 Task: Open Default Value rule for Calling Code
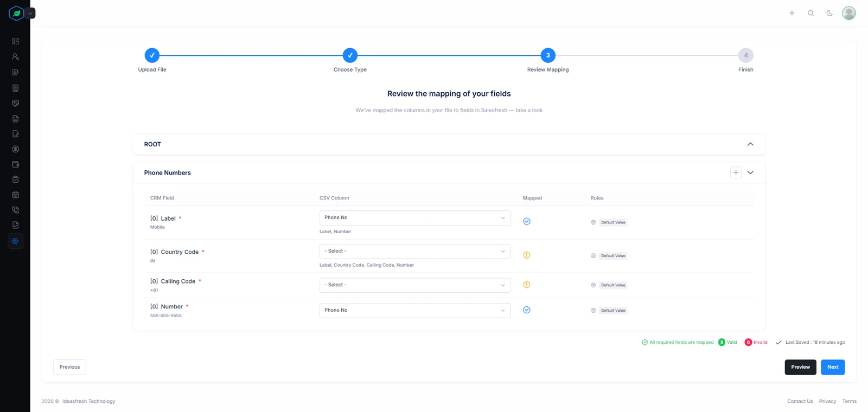[613, 285]
